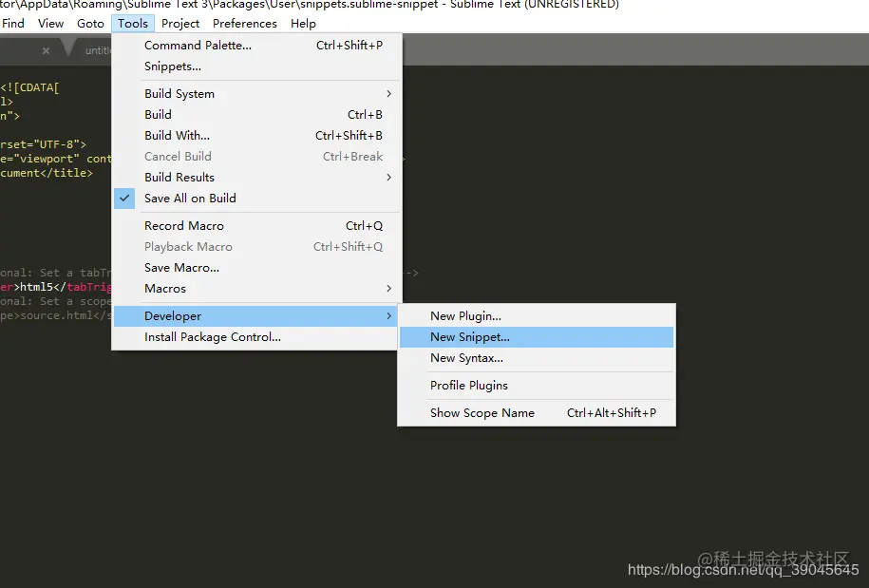Open the Project menu

pos(180,24)
